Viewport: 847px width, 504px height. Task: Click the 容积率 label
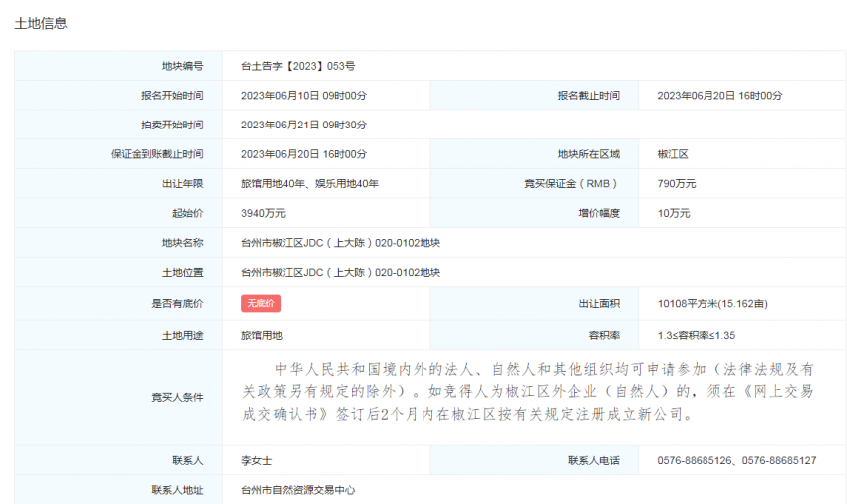(x=604, y=336)
